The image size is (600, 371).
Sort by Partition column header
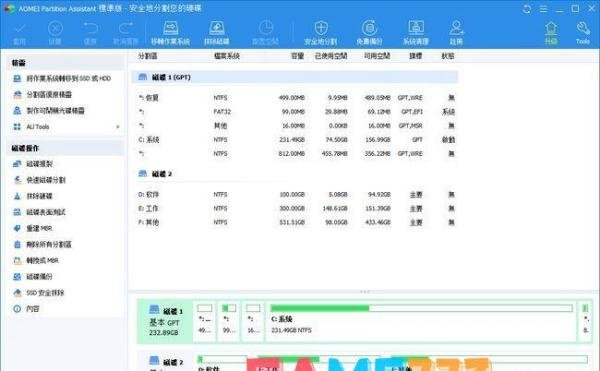click(147, 56)
